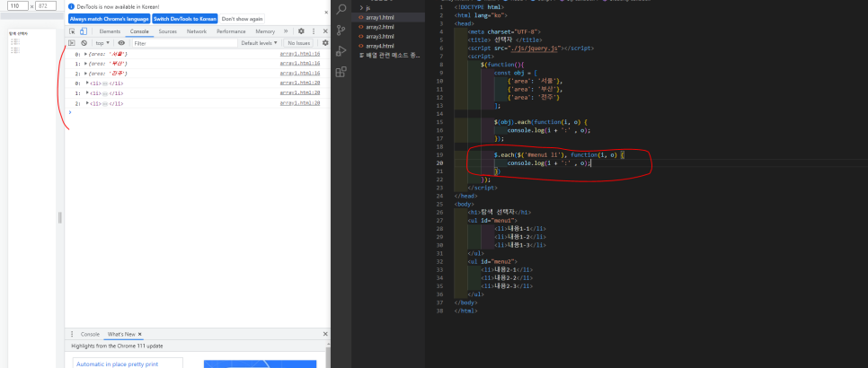Expand the li element logged at index 0
Screen dimensions: 868x368
pyautogui.click(x=87, y=83)
